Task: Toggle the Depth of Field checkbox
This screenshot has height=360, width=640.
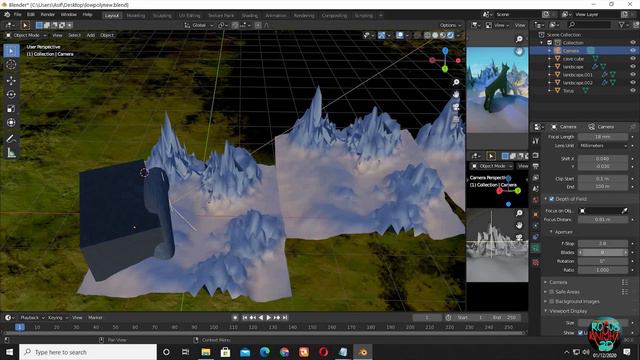Action: pyautogui.click(x=551, y=199)
